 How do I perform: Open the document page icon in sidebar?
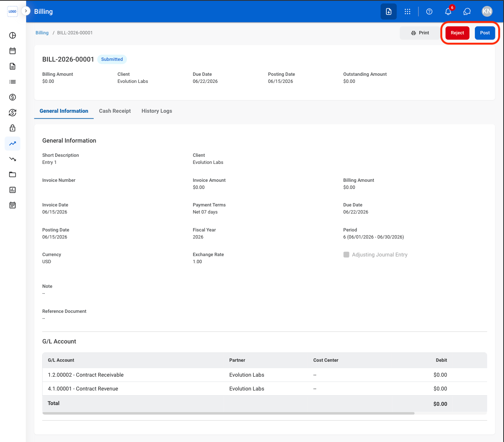click(x=13, y=66)
